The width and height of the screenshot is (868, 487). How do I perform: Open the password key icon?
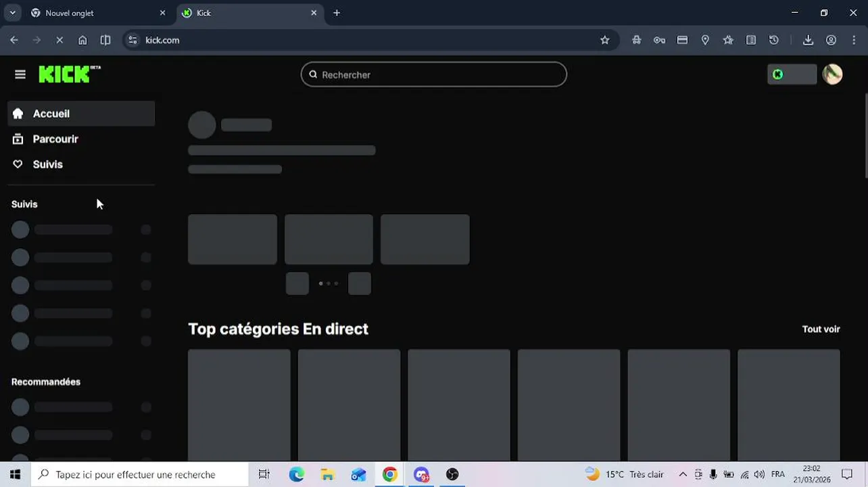pos(660,40)
